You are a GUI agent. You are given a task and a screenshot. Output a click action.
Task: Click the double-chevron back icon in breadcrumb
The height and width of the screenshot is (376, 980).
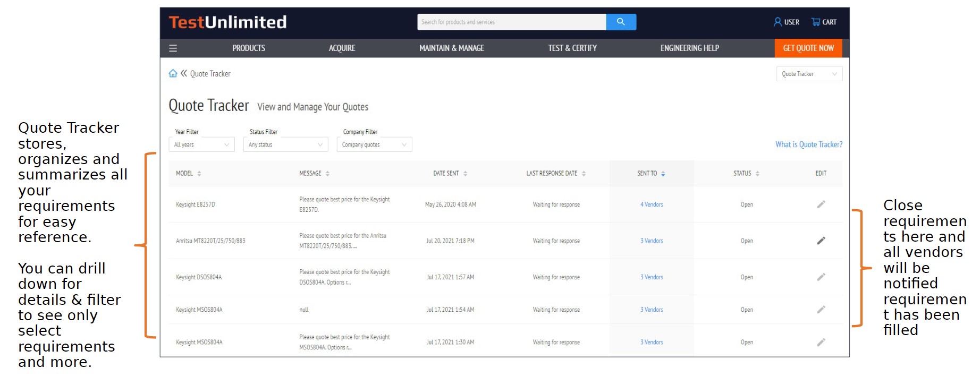point(184,73)
